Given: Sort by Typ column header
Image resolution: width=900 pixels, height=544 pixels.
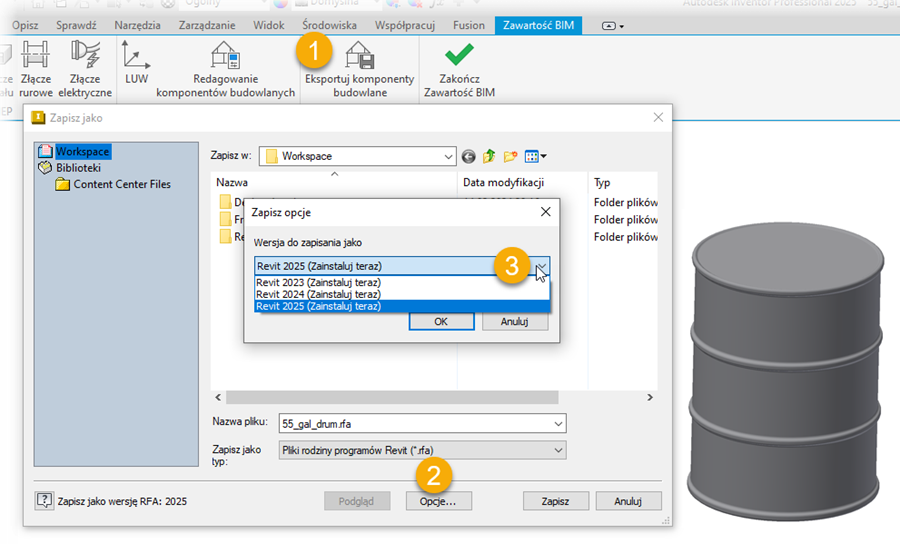Looking at the screenshot, I should (x=623, y=182).
